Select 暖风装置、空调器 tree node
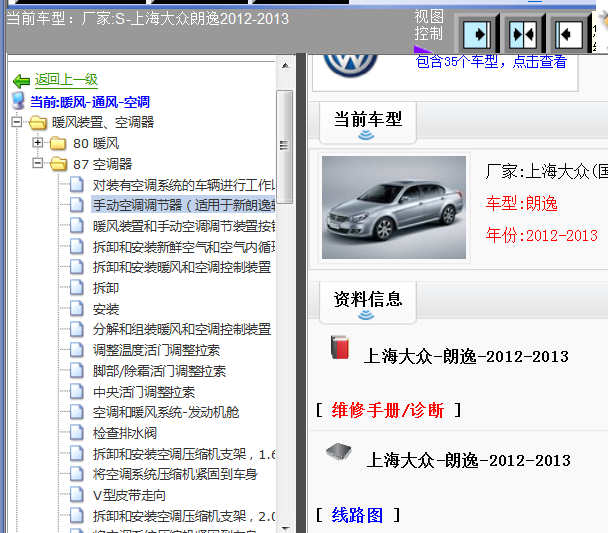 click(103, 122)
